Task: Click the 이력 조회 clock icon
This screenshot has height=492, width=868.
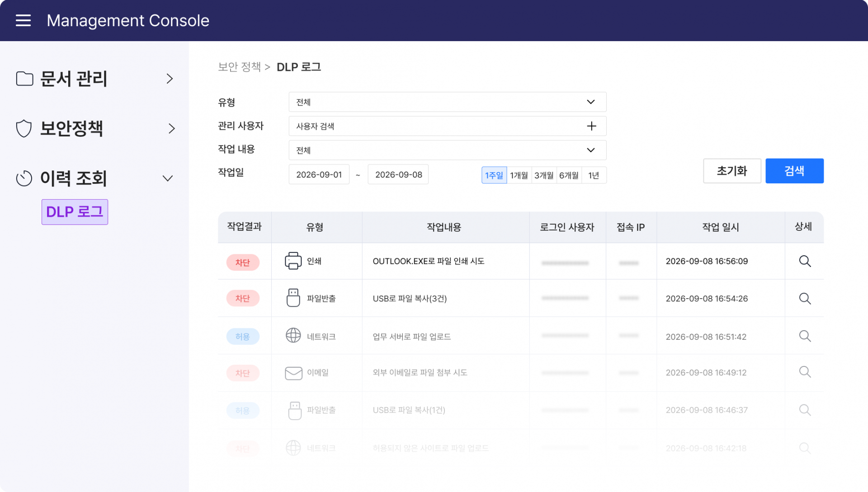Action: tap(24, 178)
